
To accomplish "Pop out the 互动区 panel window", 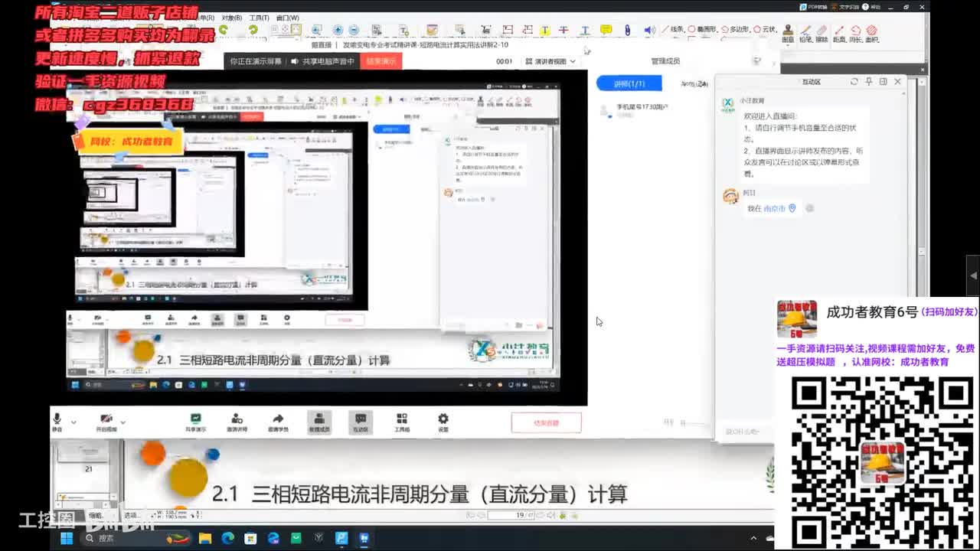I will coord(883,81).
